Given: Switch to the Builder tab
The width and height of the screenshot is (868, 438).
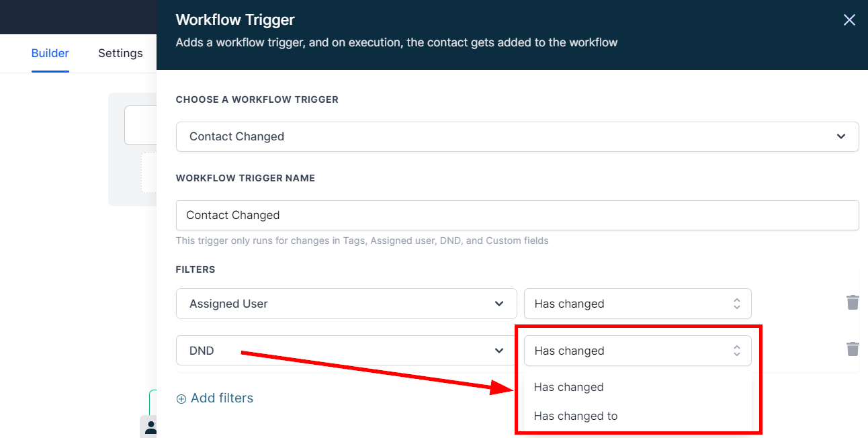Looking at the screenshot, I should [50, 53].
